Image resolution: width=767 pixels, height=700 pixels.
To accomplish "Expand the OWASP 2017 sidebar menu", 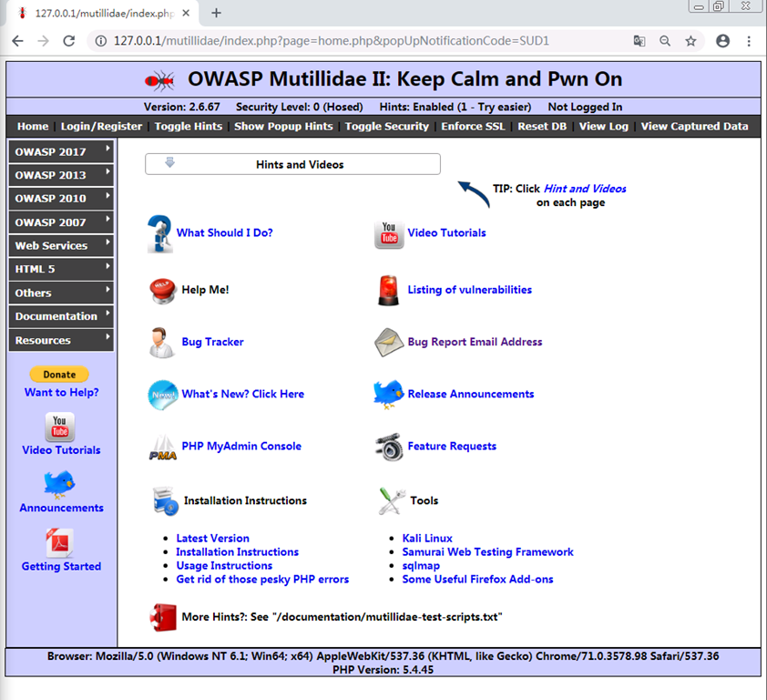I will (x=61, y=151).
